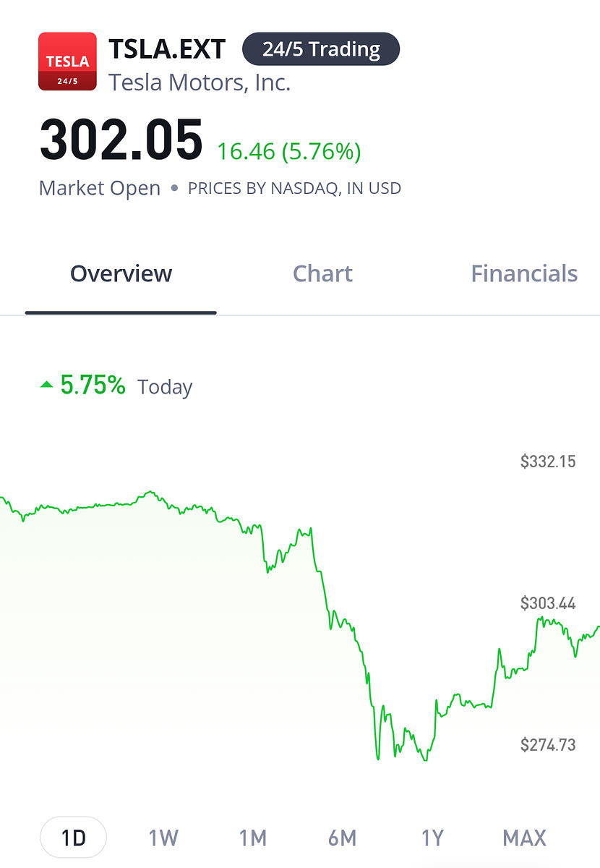Click the green up-arrow triangle next to 5.75%
The height and width of the screenshot is (868, 600).
(47, 386)
